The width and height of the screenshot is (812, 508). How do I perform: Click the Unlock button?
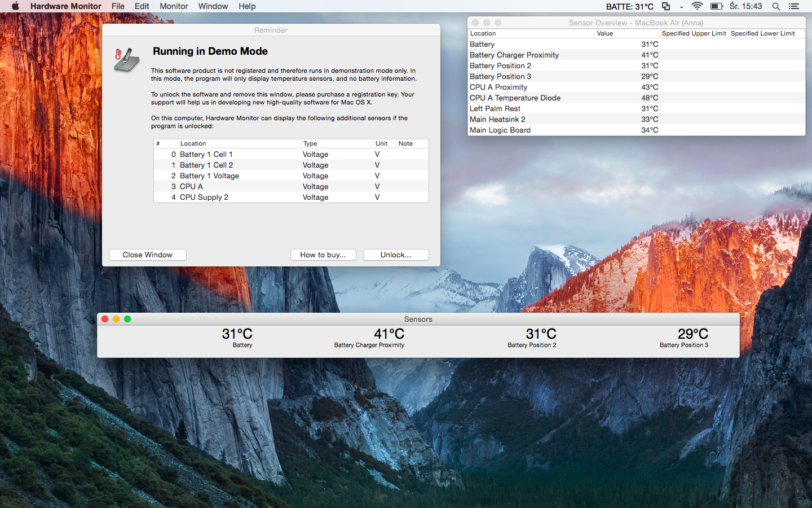(396, 255)
